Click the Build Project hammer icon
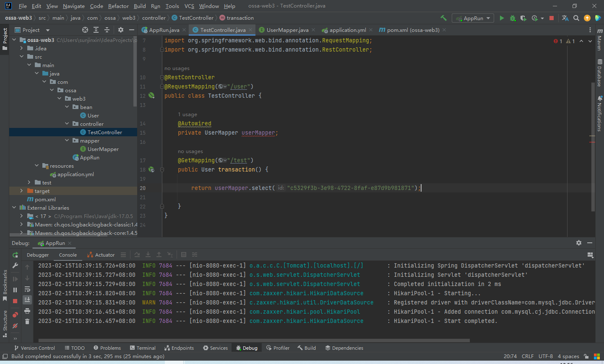Image resolution: width=604 pixels, height=364 pixels. (x=443, y=18)
